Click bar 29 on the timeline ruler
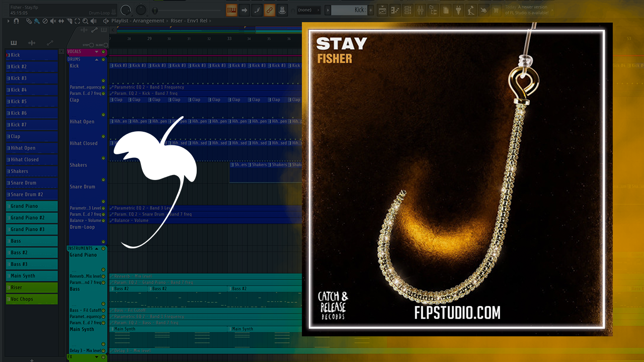This screenshot has width=644, height=362. tap(149, 39)
